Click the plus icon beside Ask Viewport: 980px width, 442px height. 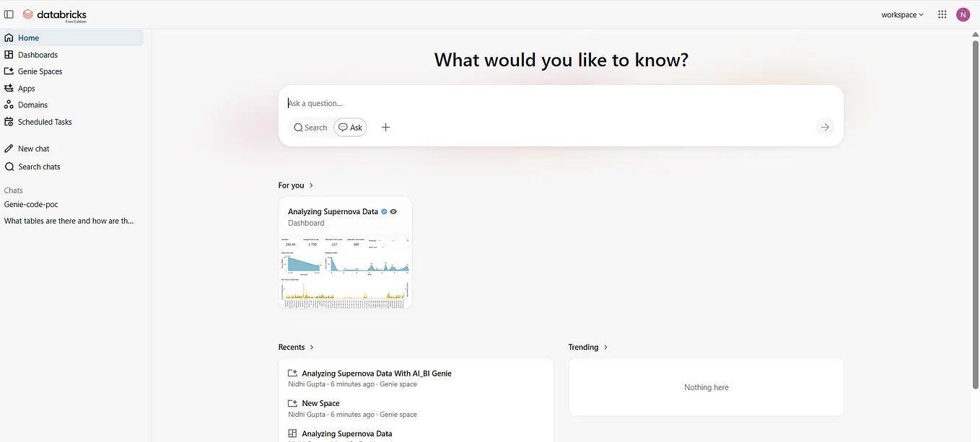point(385,127)
